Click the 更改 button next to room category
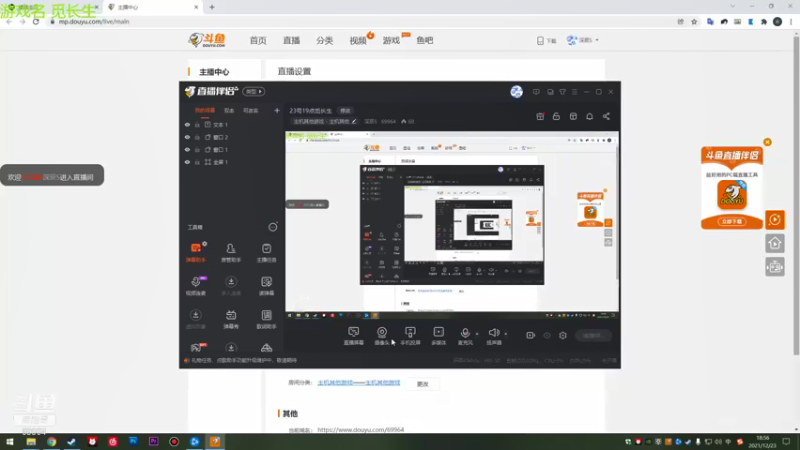This screenshot has width=800, height=450. click(422, 384)
